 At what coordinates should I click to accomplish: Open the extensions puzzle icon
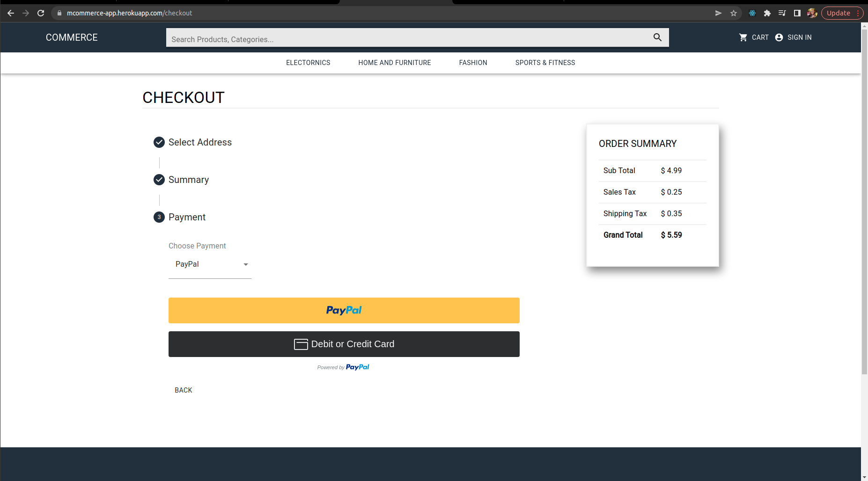(767, 13)
